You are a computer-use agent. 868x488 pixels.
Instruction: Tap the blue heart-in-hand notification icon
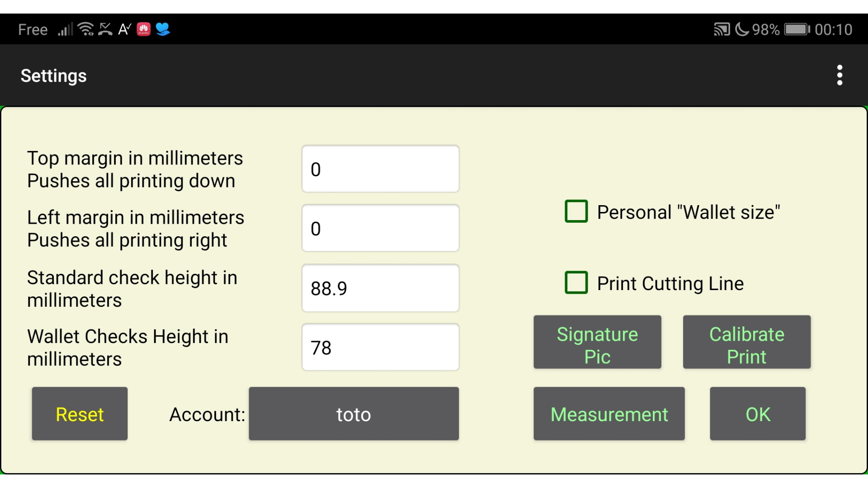coord(163,29)
